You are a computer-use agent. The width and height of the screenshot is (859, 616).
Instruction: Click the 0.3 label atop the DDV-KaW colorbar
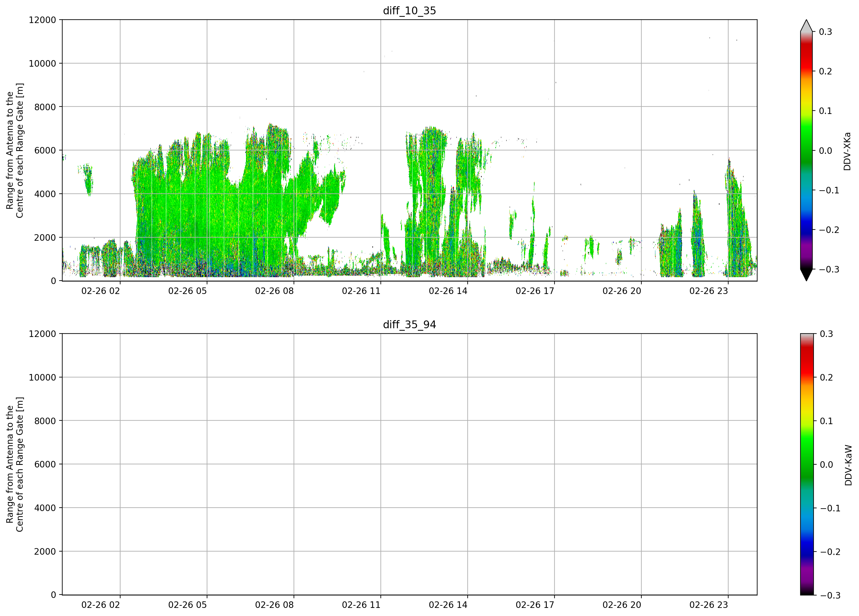click(x=826, y=334)
